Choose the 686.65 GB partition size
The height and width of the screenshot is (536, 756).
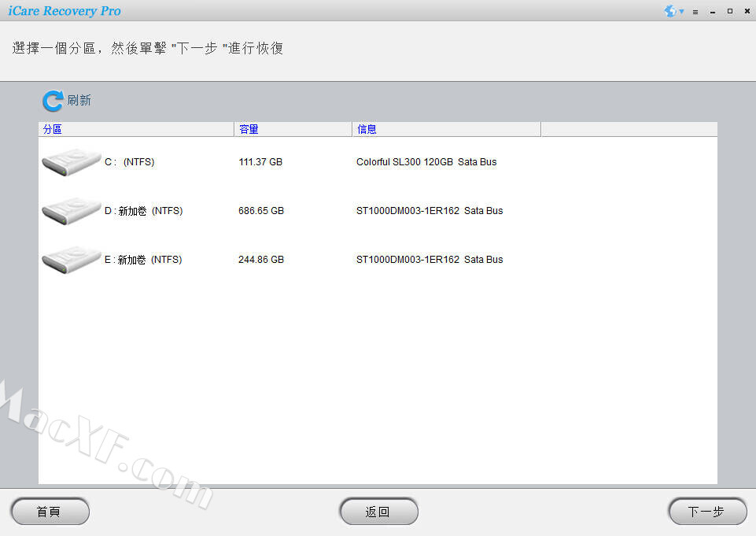[261, 211]
